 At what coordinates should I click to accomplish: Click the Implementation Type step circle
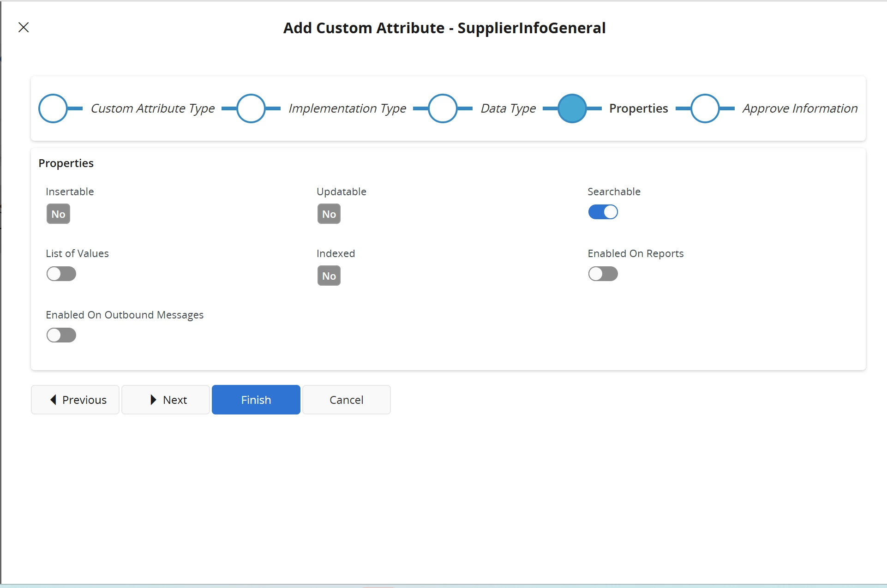pyautogui.click(x=251, y=108)
